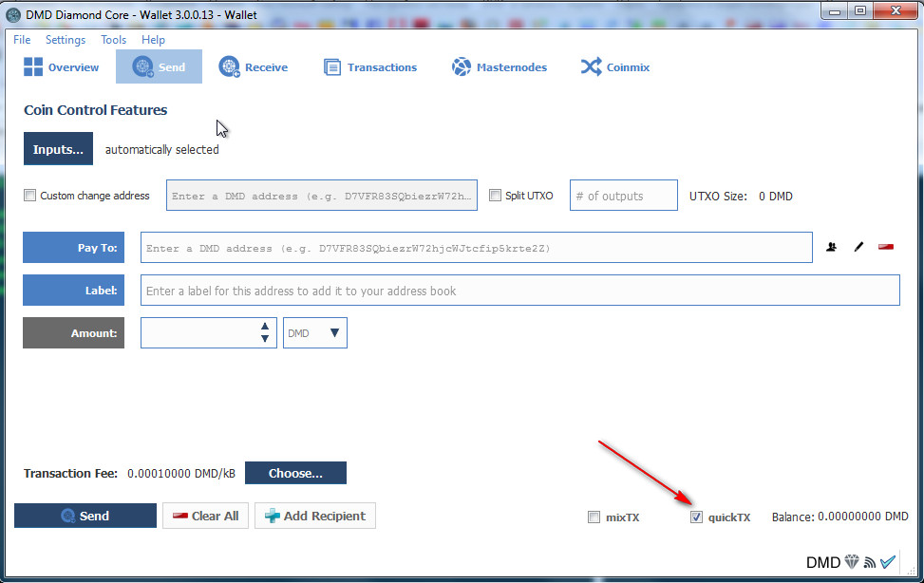Click the Inputs... button

tap(58, 148)
